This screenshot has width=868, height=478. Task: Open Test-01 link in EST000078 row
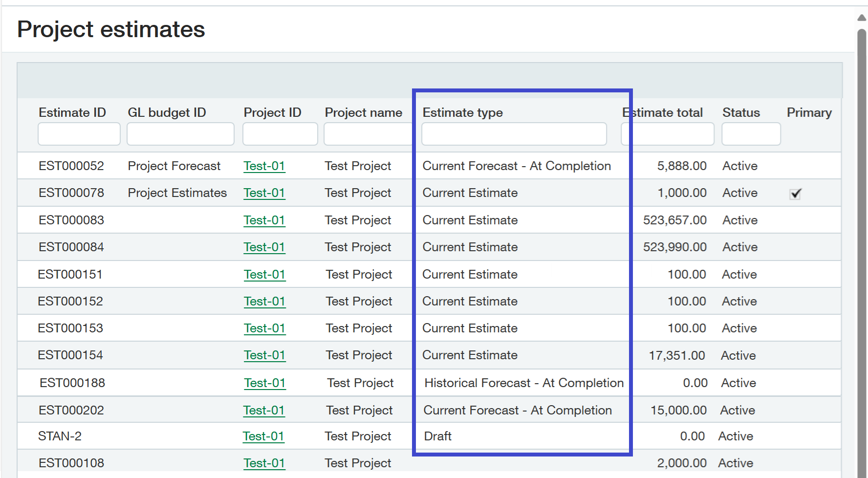264,193
